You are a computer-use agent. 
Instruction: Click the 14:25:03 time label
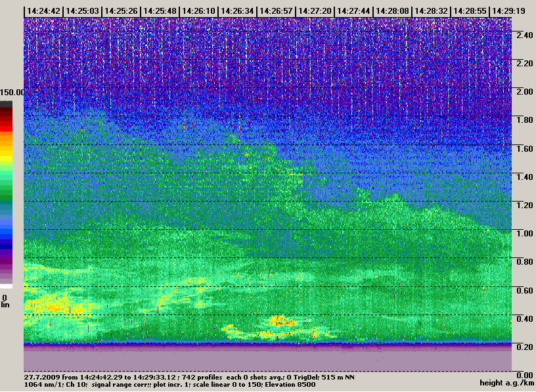pos(82,11)
